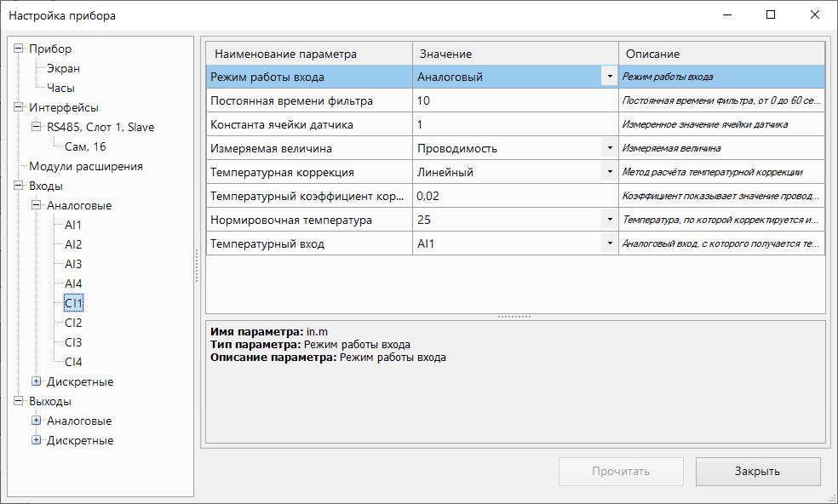Open the Нормировочная температура dropdown arrow
Image resolution: width=838 pixels, height=504 pixels.
point(610,220)
